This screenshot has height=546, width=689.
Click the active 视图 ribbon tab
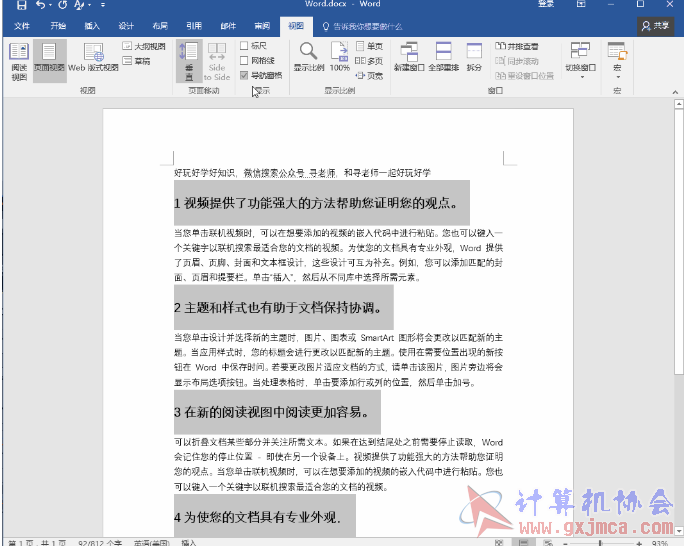[x=296, y=26]
